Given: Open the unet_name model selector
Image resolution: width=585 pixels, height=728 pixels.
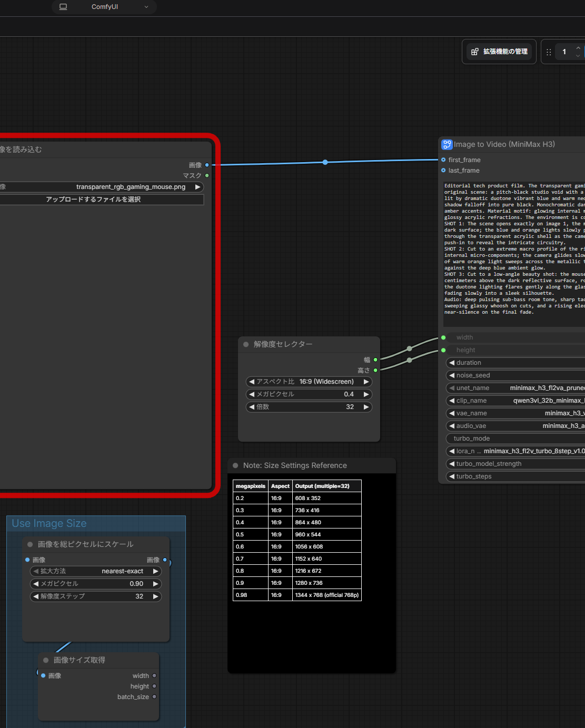Looking at the screenshot, I should click(516, 388).
